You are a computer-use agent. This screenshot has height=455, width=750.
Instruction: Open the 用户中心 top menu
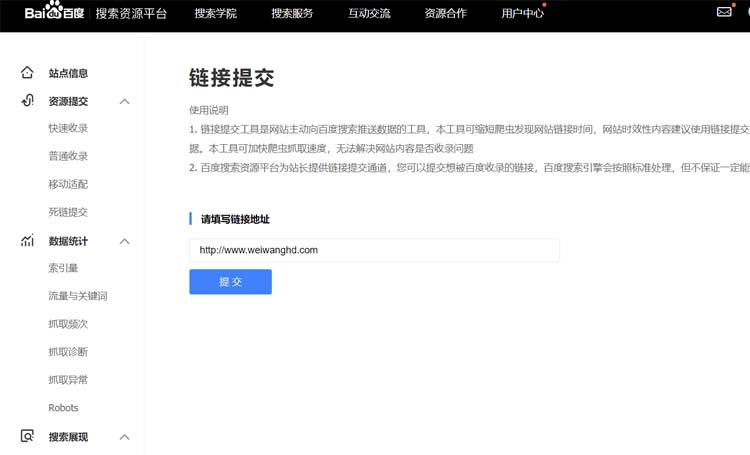(522, 13)
